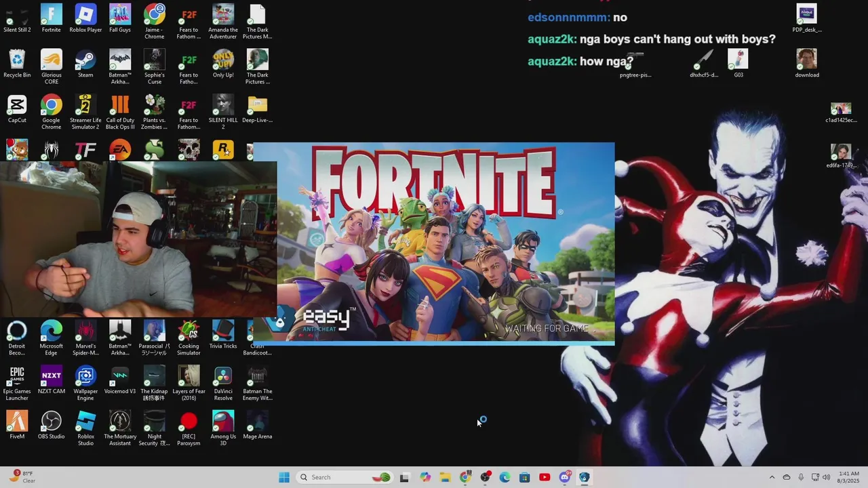Image resolution: width=868 pixels, height=488 pixels.
Task: Select the c1ad1425ec image file icon
Action: point(841,112)
